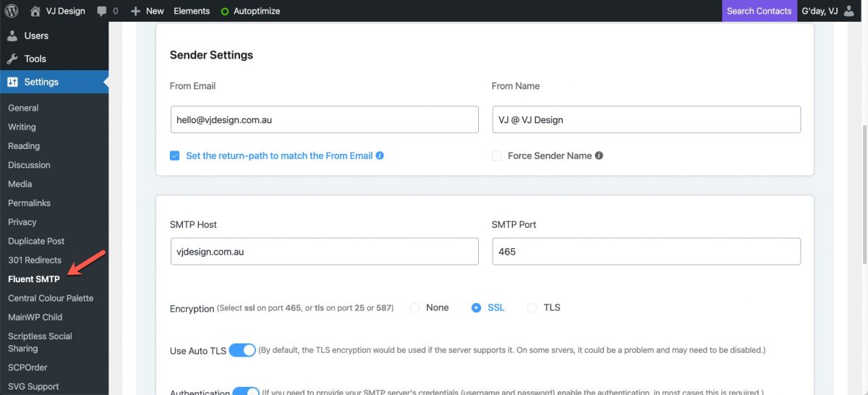Click the page vertical scrollbar
The image size is (868, 395).
862,181
